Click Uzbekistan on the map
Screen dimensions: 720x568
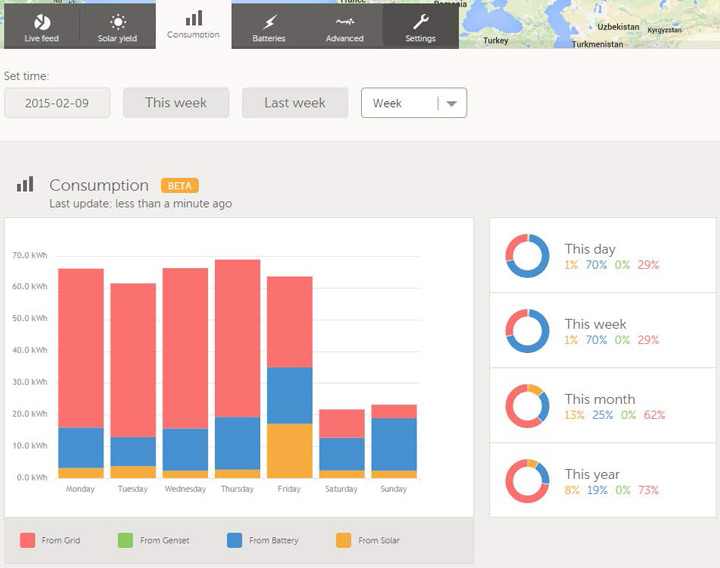tap(618, 27)
